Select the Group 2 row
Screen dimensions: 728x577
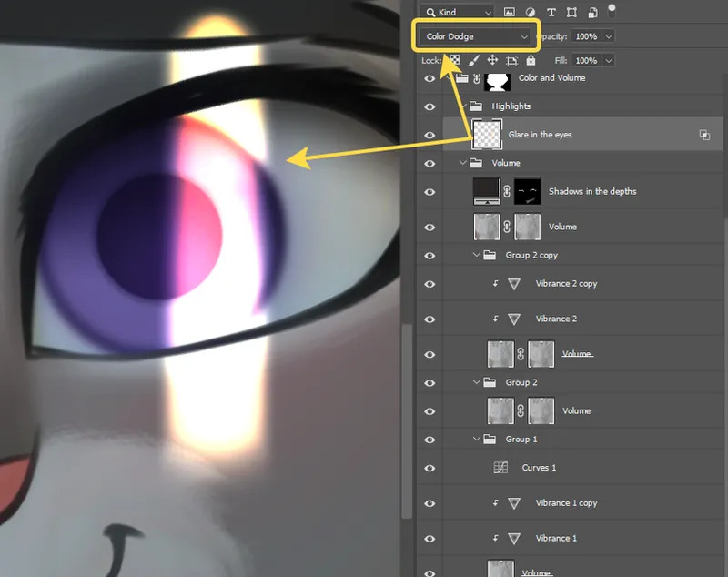570,382
